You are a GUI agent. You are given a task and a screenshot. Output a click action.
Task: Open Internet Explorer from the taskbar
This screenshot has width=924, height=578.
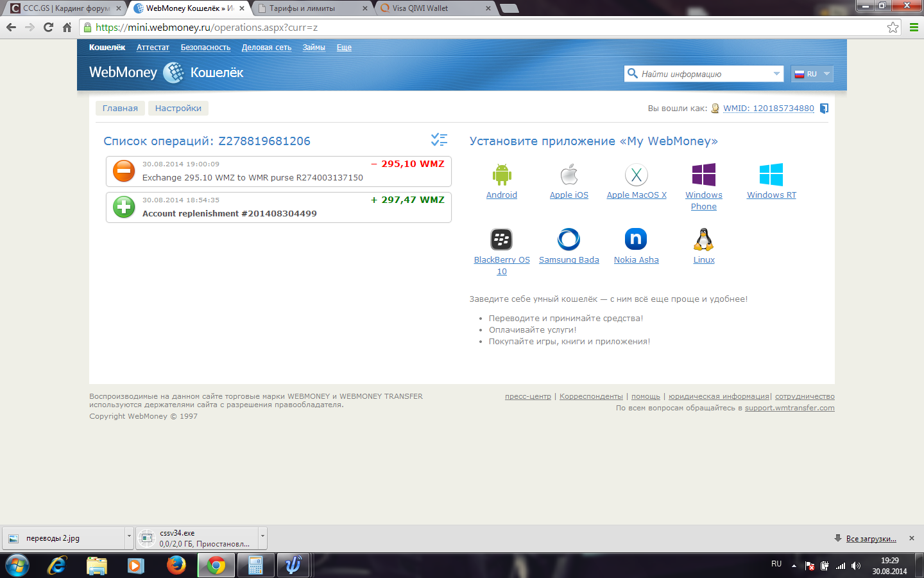tap(57, 565)
